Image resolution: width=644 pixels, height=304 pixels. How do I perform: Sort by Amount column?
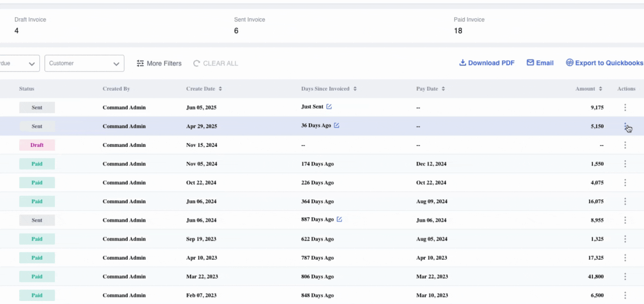600,89
